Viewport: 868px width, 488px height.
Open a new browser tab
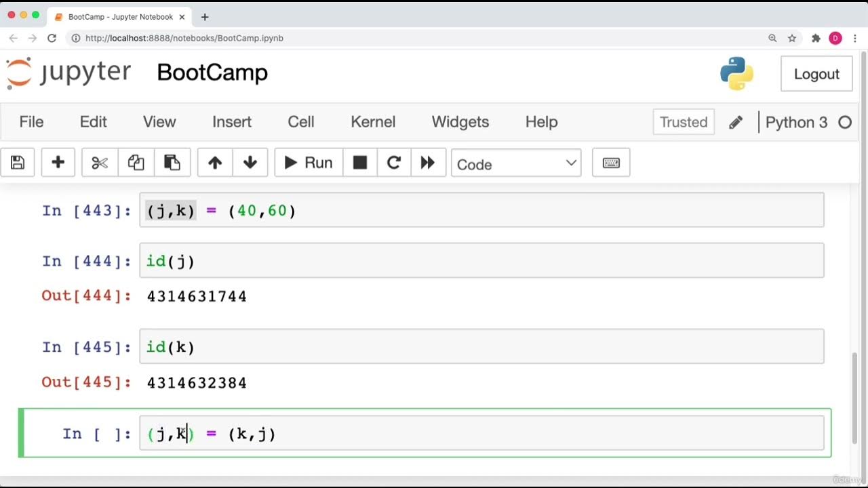(205, 17)
